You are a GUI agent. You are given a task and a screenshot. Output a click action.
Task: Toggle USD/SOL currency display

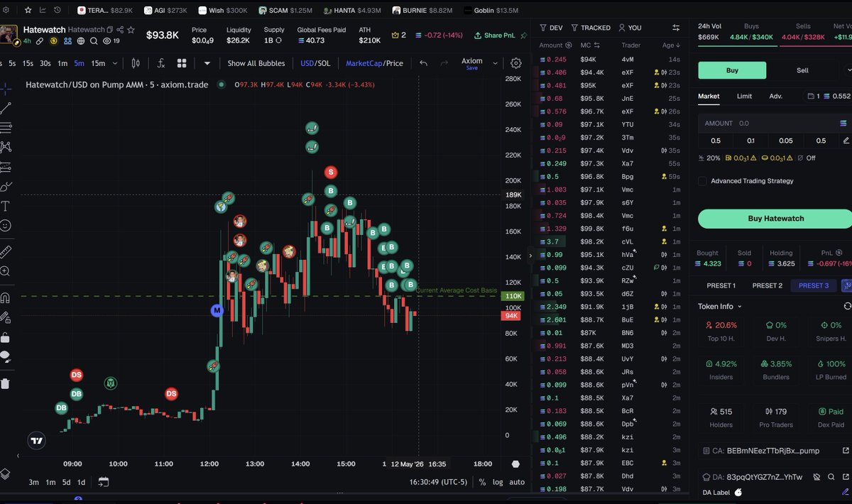[x=315, y=63]
